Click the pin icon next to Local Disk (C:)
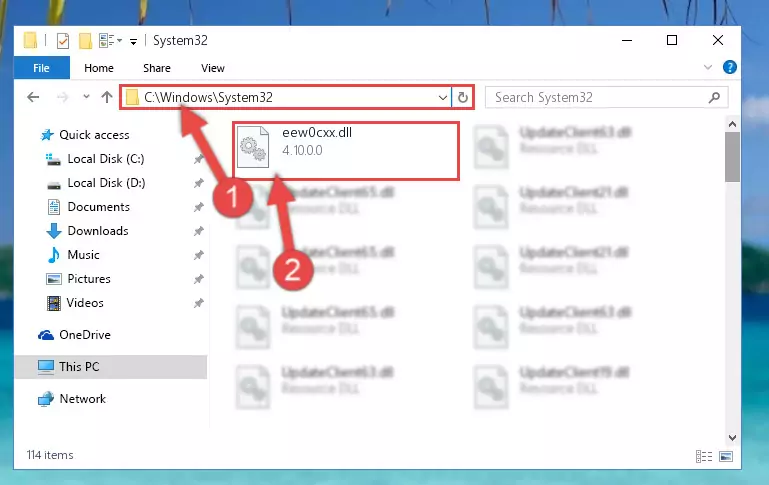This screenshot has height=485, width=769. click(199, 159)
